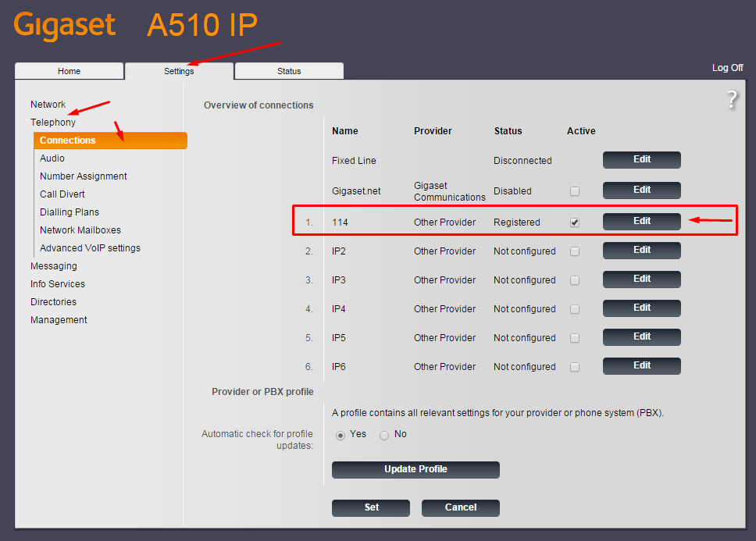Screen dimensions: 756x541
Task: Edit the IP5 connection
Action: click(642, 337)
